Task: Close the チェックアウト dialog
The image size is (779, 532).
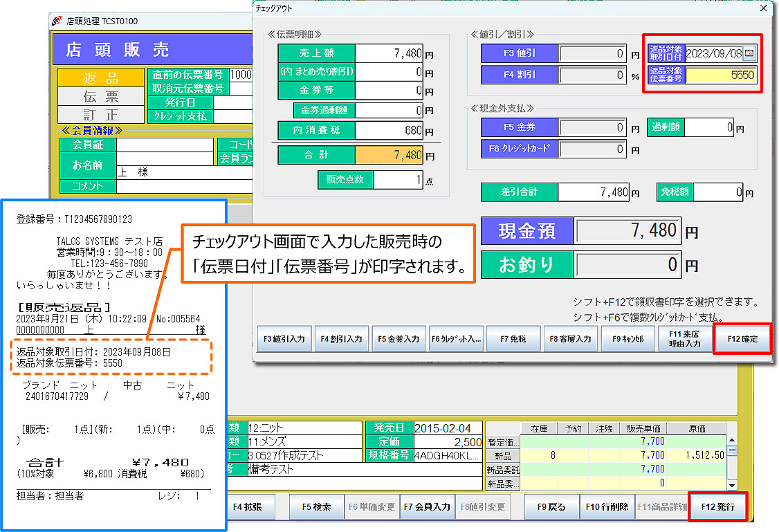Action: click(x=763, y=8)
